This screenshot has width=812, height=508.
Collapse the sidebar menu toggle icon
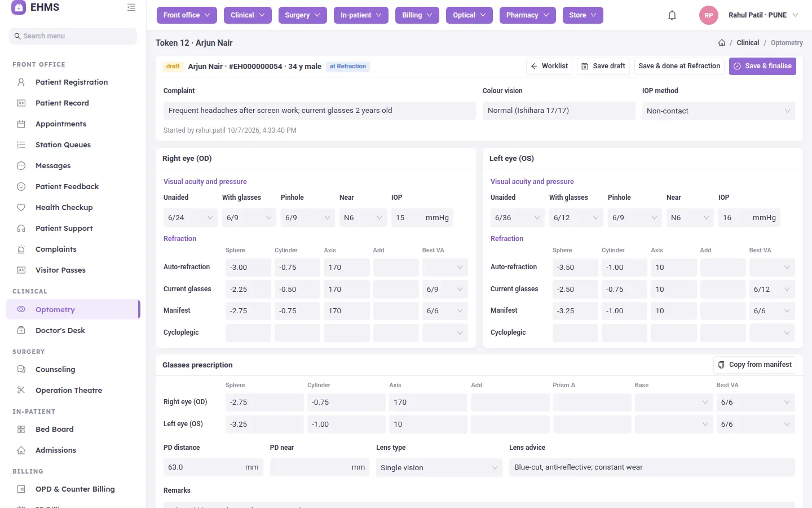pos(131,7)
